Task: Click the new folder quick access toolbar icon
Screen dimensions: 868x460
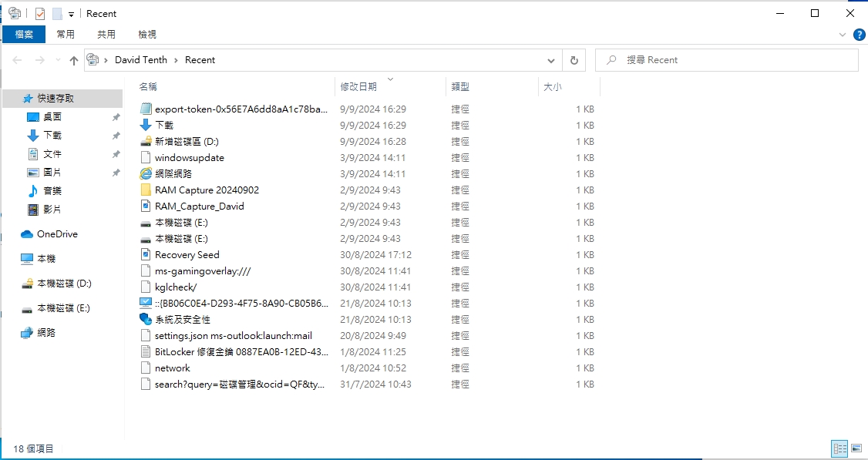Action: [x=58, y=14]
